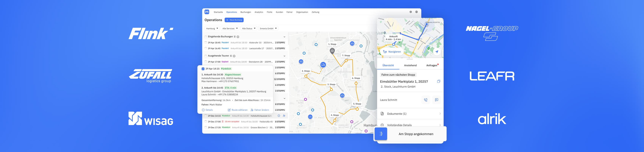Image resolution: width=644 pixels, height=152 pixels.
Task: Uncheck the 29 Apr 14:15 tour checkbox
Action: pos(203,69)
